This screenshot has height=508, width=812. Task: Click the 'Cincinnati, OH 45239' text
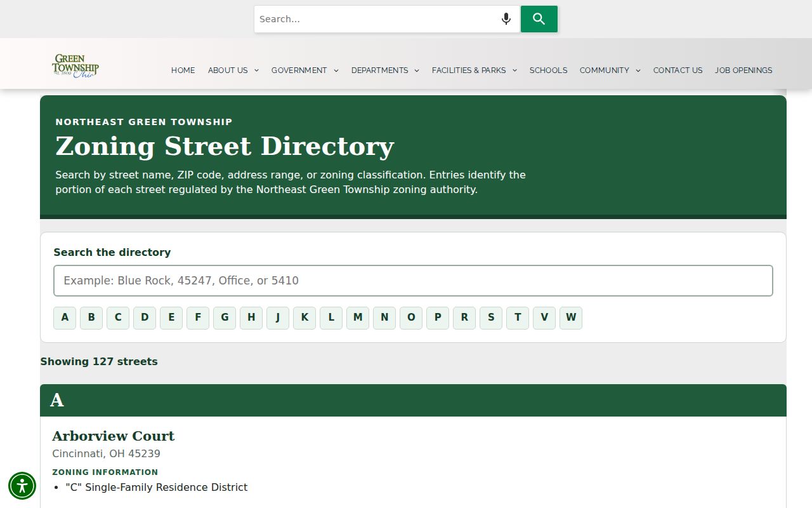pyautogui.click(x=106, y=454)
